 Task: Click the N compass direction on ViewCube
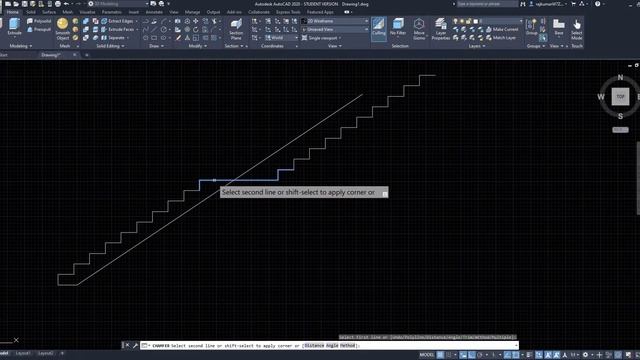(620, 77)
